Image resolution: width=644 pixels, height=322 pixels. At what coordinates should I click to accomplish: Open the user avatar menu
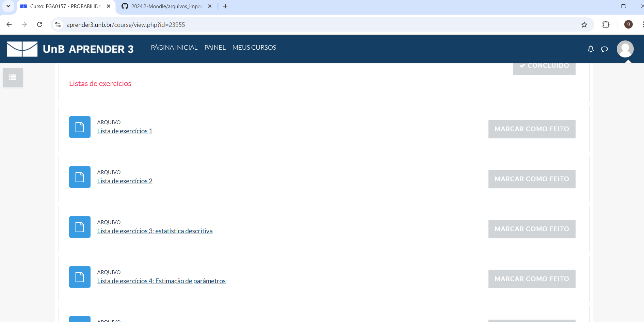click(625, 49)
